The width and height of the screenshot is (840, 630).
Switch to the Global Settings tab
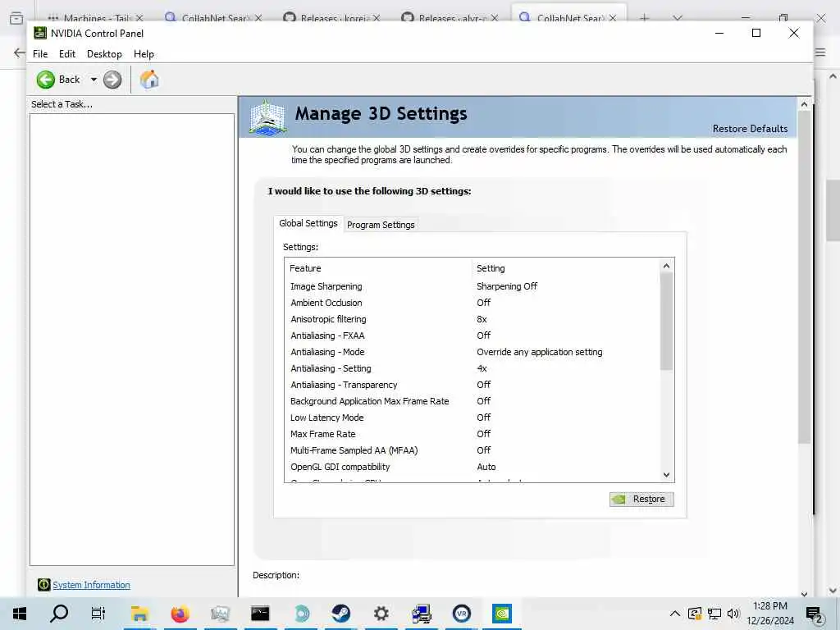point(308,223)
